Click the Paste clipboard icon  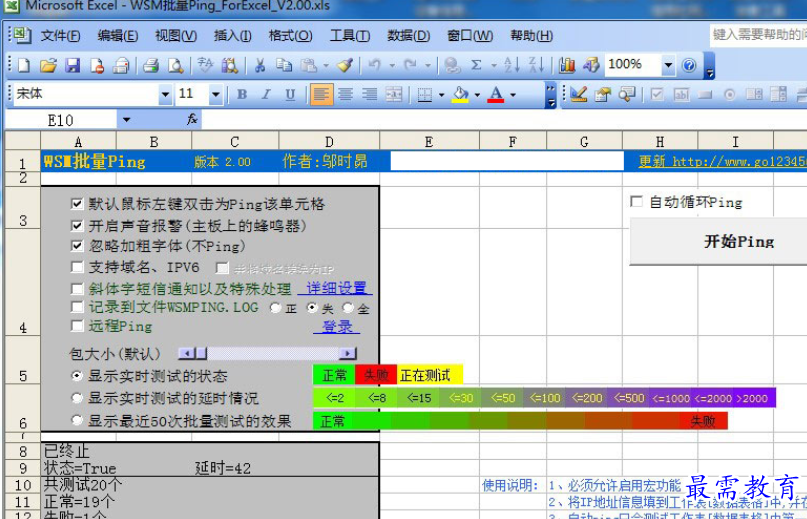(309, 65)
